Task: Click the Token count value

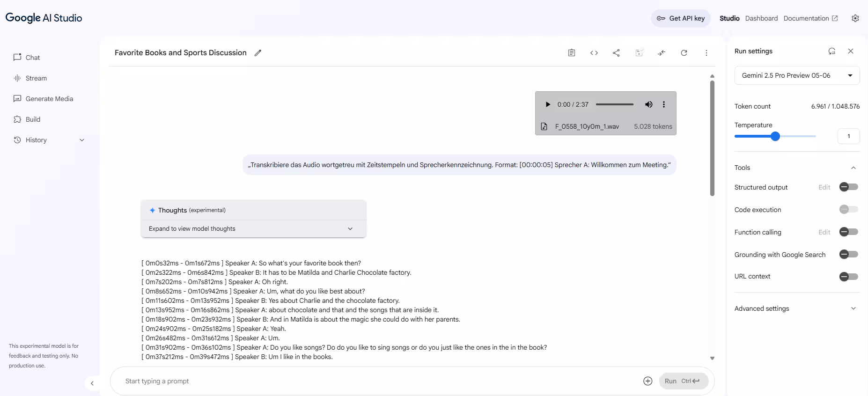Action: [835, 106]
